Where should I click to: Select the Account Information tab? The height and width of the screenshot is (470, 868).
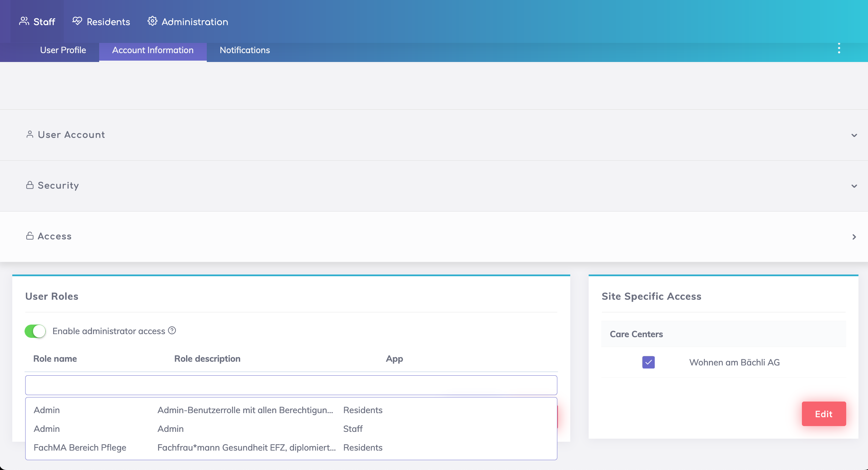coord(153,50)
